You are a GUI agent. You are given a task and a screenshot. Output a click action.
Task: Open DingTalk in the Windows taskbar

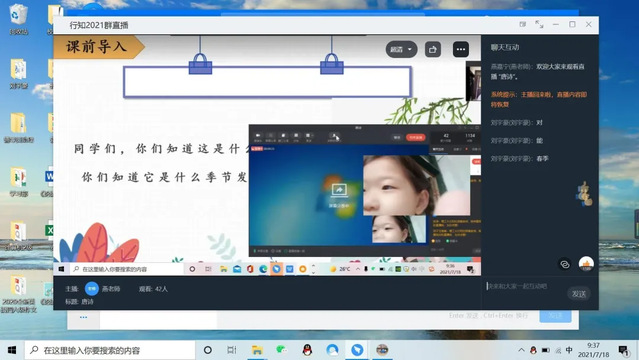(357, 350)
